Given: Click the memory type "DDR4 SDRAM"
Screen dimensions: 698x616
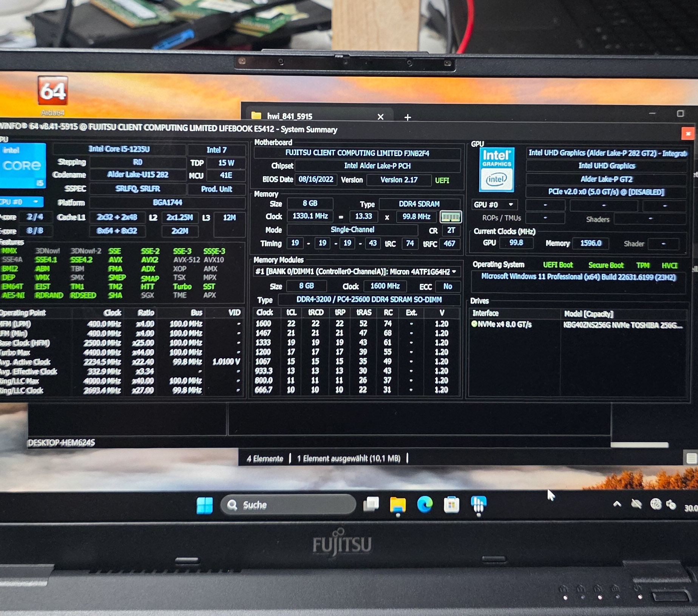Looking at the screenshot, I should click(419, 204).
